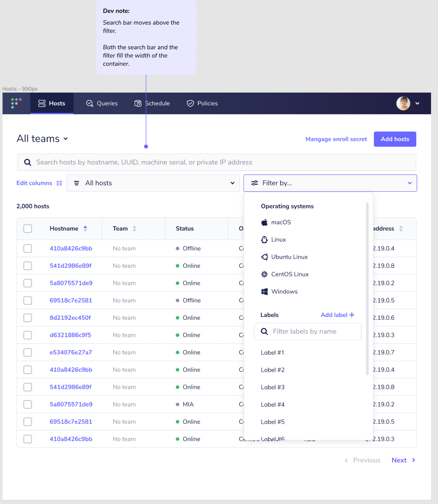Open the Policies tab
The image size is (438, 504).
[x=202, y=103]
